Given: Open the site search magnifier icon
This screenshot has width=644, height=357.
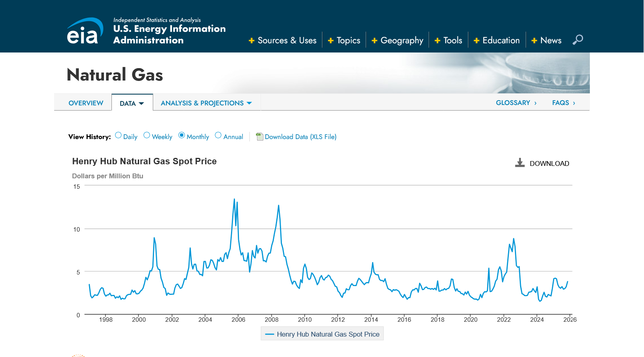Looking at the screenshot, I should tap(577, 40).
